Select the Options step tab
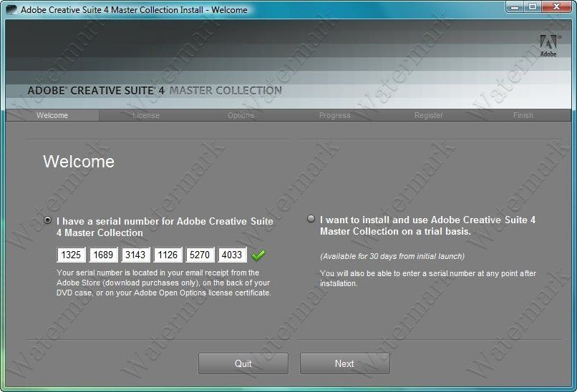The height and width of the screenshot is (392, 577). (x=241, y=115)
